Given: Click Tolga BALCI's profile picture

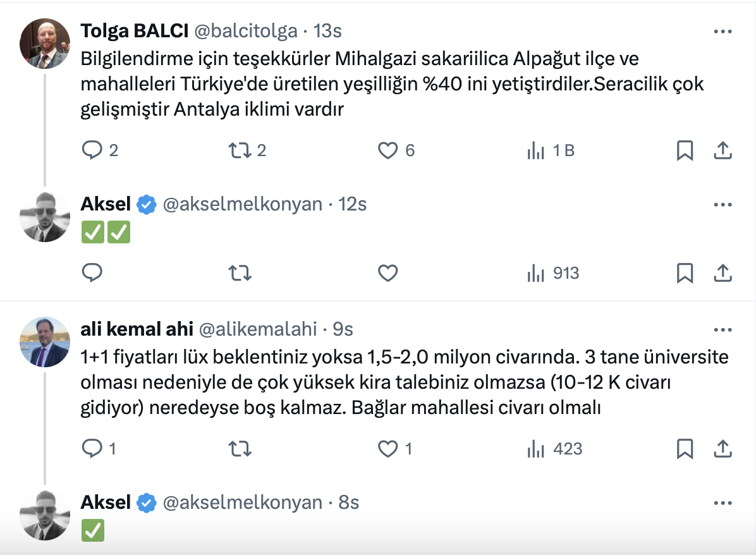Looking at the screenshot, I should coord(44,42).
